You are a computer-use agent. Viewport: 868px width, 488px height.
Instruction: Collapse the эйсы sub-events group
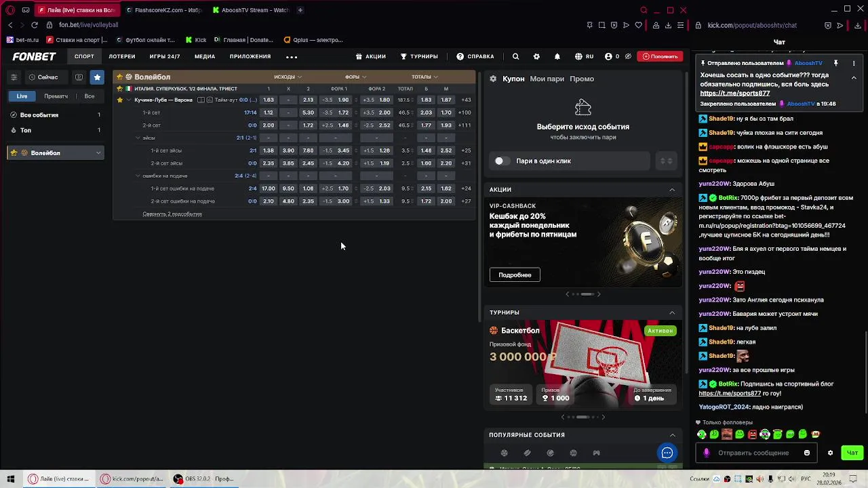(138, 138)
